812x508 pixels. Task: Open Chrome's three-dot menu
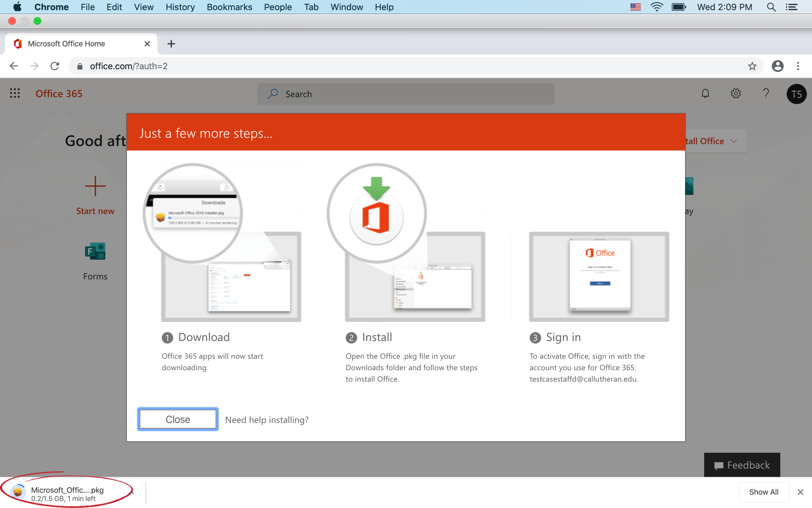coord(798,66)
